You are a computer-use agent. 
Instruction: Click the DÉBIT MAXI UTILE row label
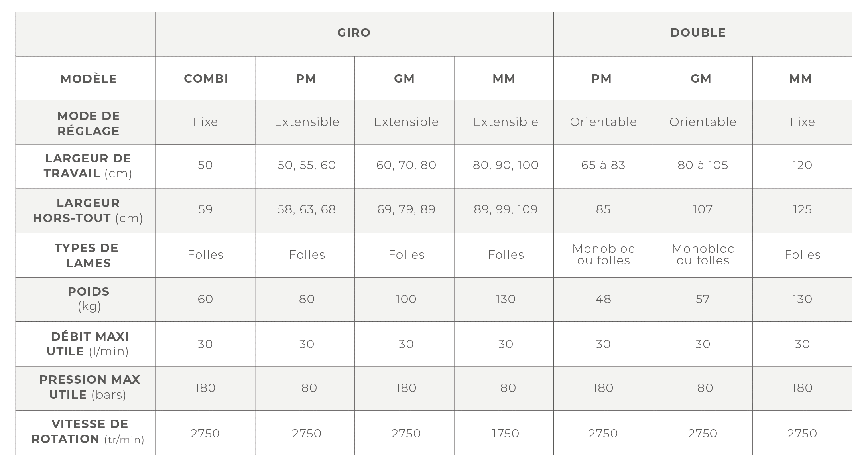[88, 344]
